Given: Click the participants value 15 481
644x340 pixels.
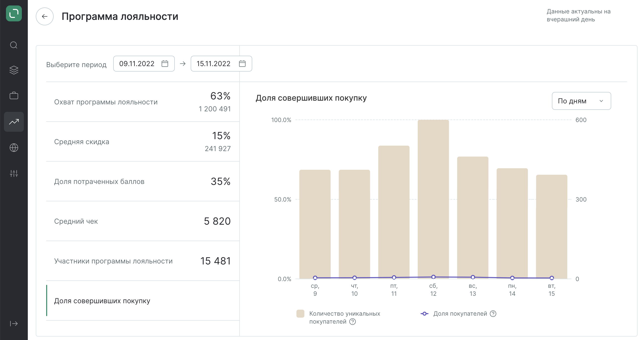Looking at the screenshot, I should point(215,261).
